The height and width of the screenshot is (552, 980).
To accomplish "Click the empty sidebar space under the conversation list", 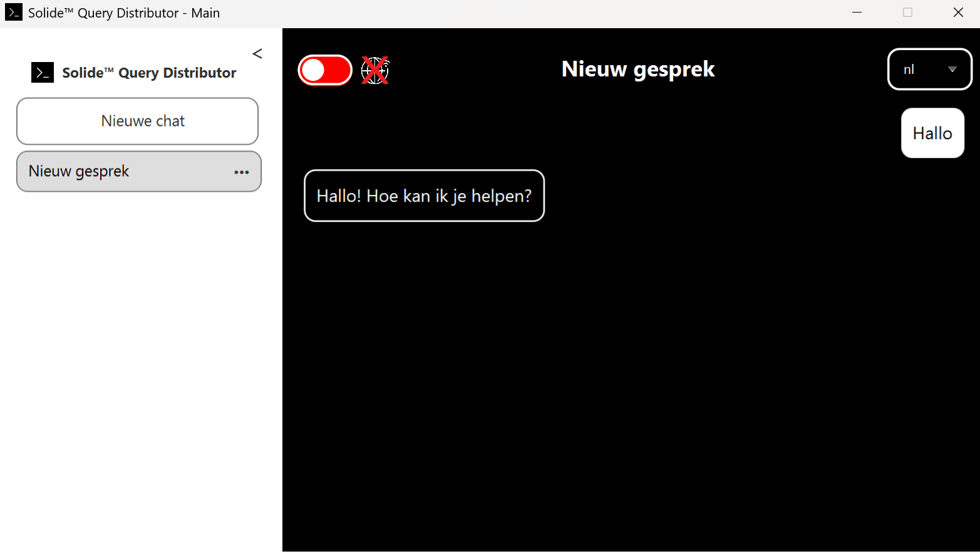I will (x=141, y=370).
